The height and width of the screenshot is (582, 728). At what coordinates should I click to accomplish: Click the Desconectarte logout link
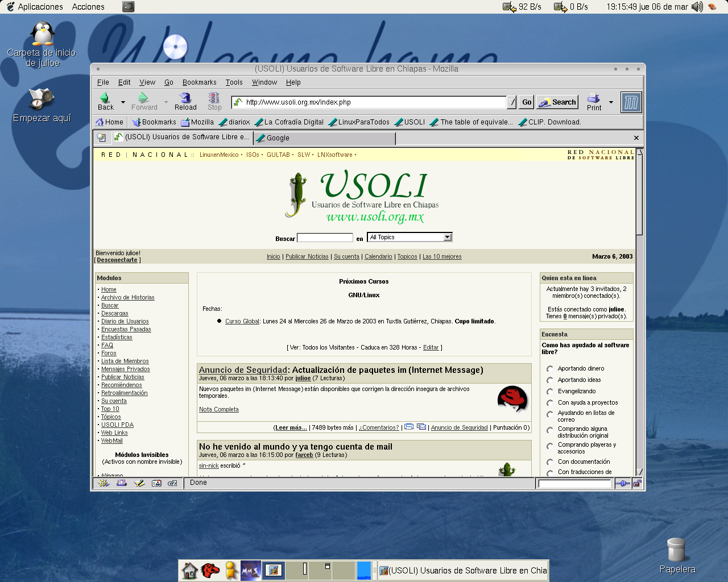click(117, 260)
